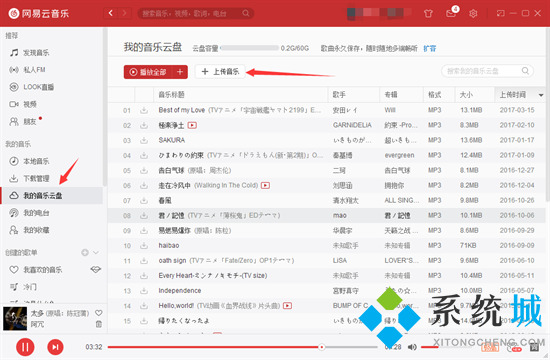Click now-playing album cover thumbnail
This screenshot has width=550, height=360.
(x=15, y=318)
